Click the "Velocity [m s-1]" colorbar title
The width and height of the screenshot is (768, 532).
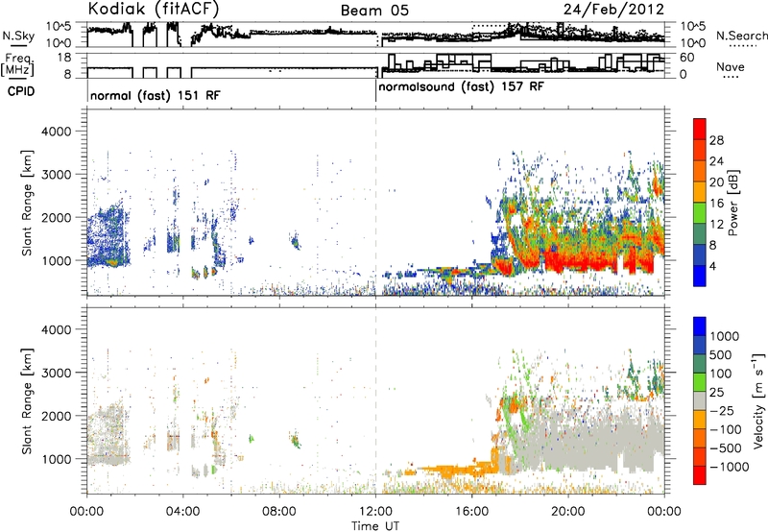tap(758, 400)
